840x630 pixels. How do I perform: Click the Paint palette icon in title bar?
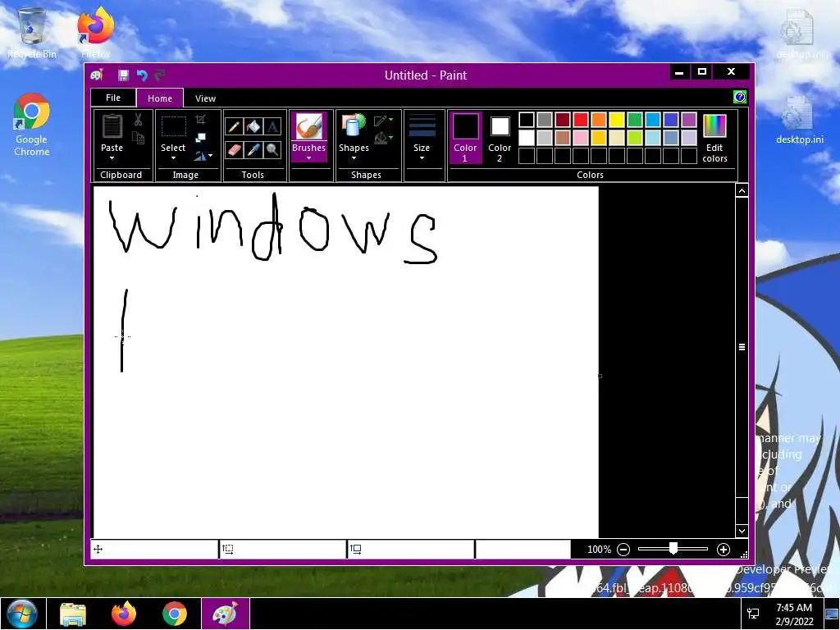pyautogui.click(x=97, y=75)
